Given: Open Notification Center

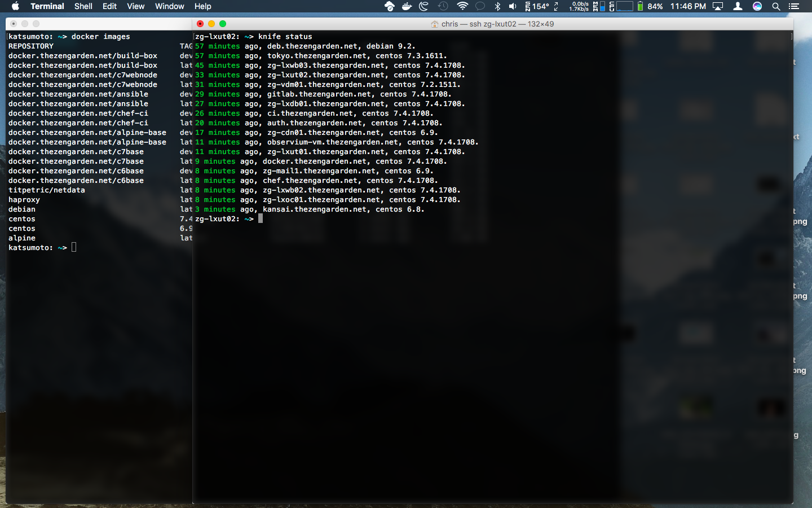Looking at the screenshot, I should tap(794, 6).
